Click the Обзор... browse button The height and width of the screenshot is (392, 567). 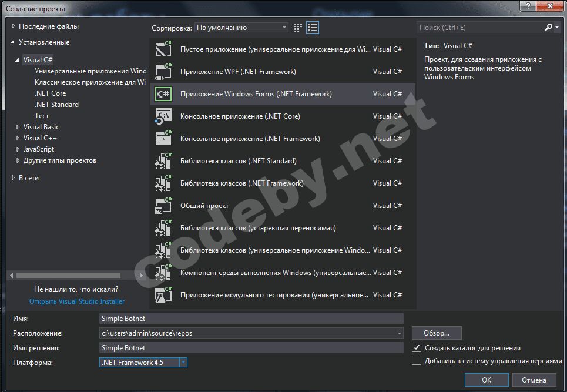tap(437, 333)
